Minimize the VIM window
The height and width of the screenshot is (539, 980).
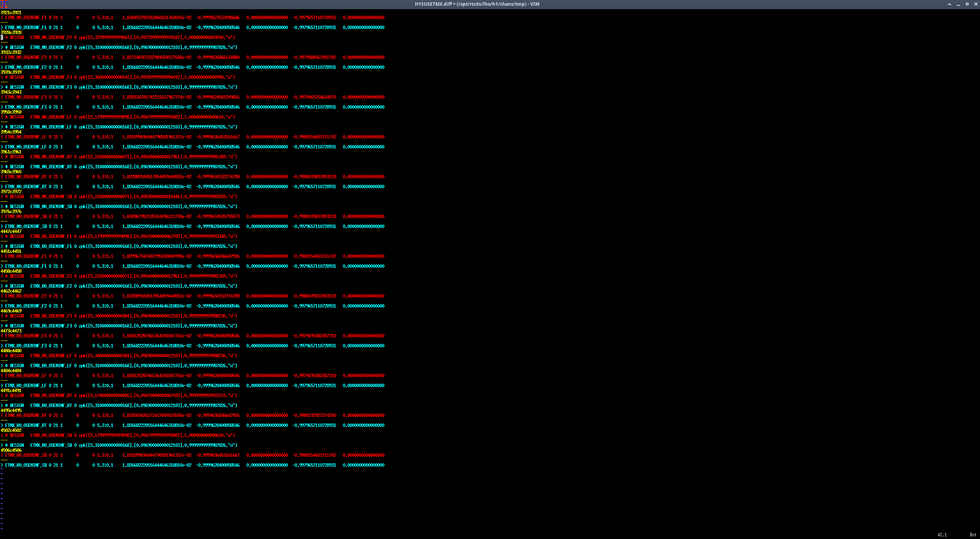click(958, 4)
